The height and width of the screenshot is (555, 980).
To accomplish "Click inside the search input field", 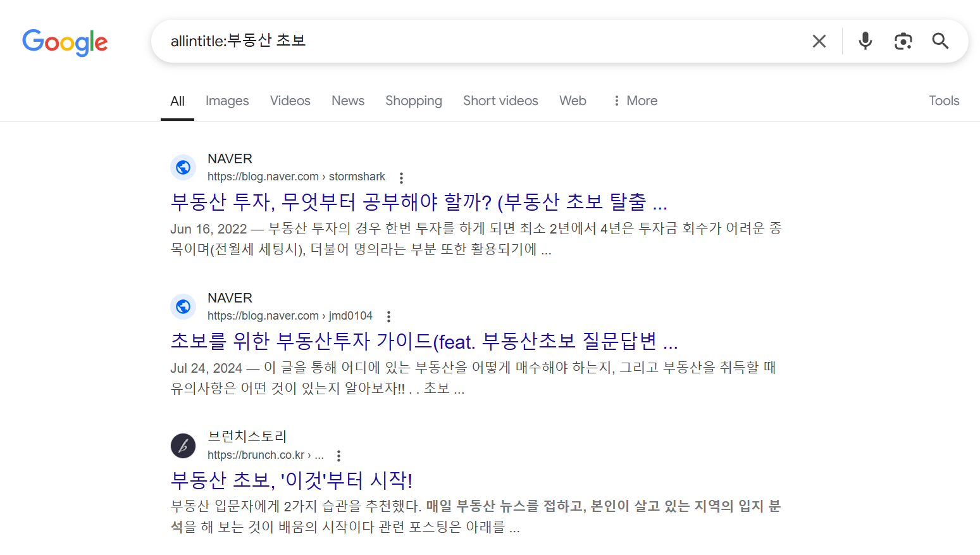I will click(x=481, y=41).
